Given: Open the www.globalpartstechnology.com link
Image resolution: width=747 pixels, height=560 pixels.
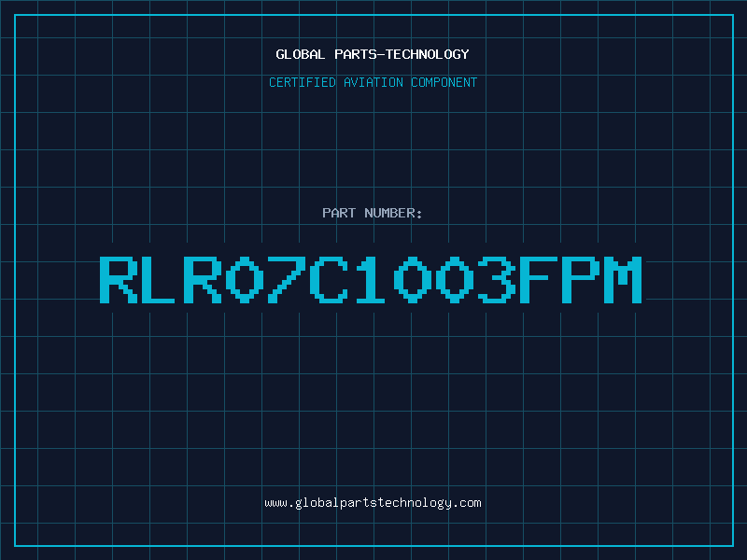Looking at the screenshot, I should (373, 503).
